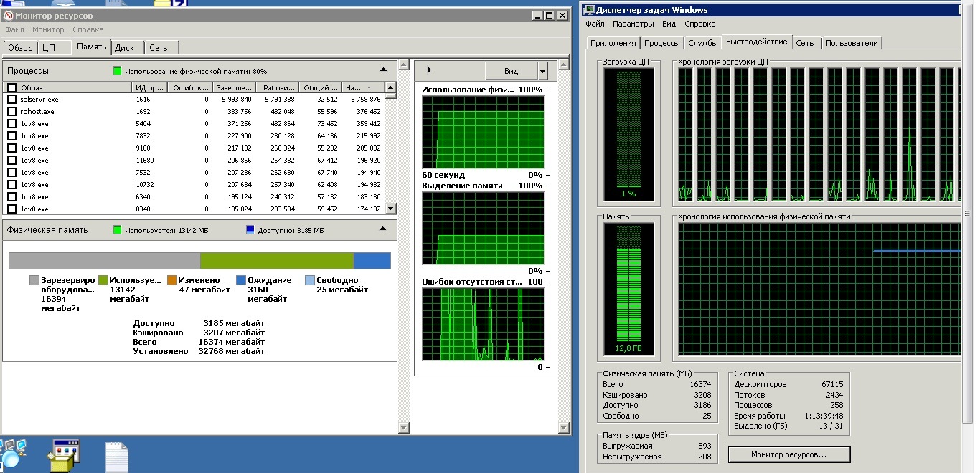The image size is (980, 473).
Task: Click process list scrollbar down arrow
Action: (x=391, y=209)
